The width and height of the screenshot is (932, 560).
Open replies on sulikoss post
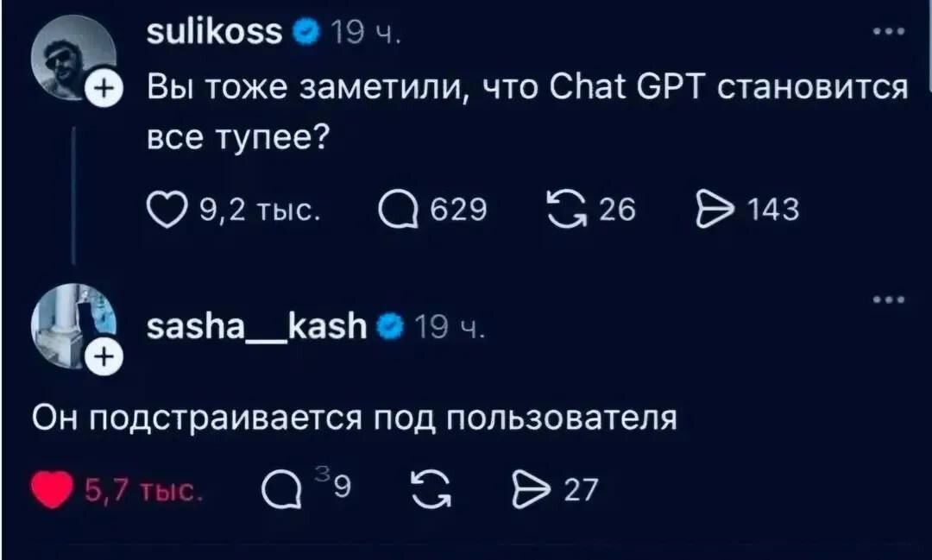click(x=396, y=210)
